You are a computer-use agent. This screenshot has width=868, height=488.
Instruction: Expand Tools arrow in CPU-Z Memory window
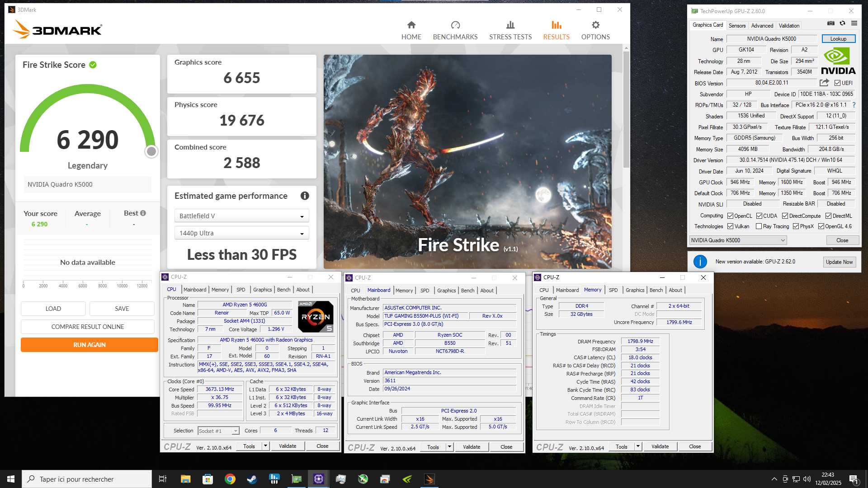click(x=638, y=446)
